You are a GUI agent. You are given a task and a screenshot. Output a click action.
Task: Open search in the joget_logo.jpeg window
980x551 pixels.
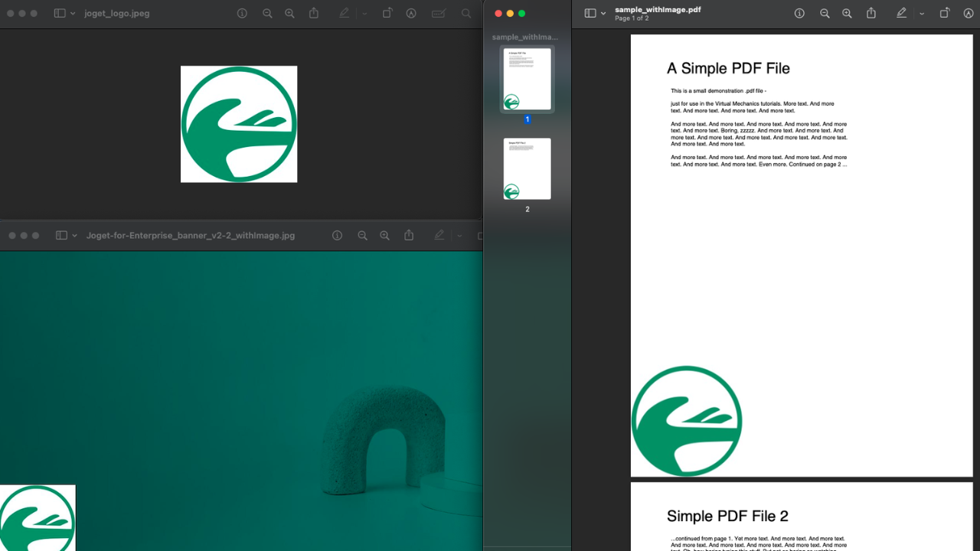466,13
